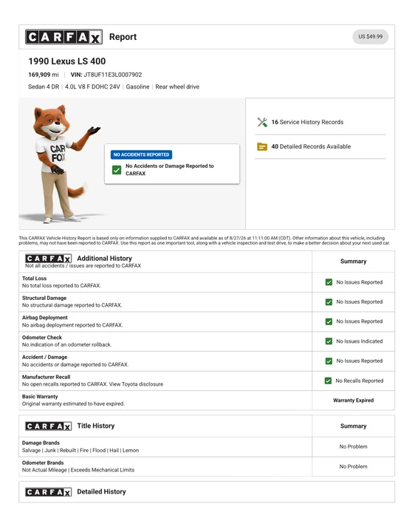Click the wrench service history icon
Image resolution: width=415 pixels, height=532 pixels.
(x=262, y=122)
